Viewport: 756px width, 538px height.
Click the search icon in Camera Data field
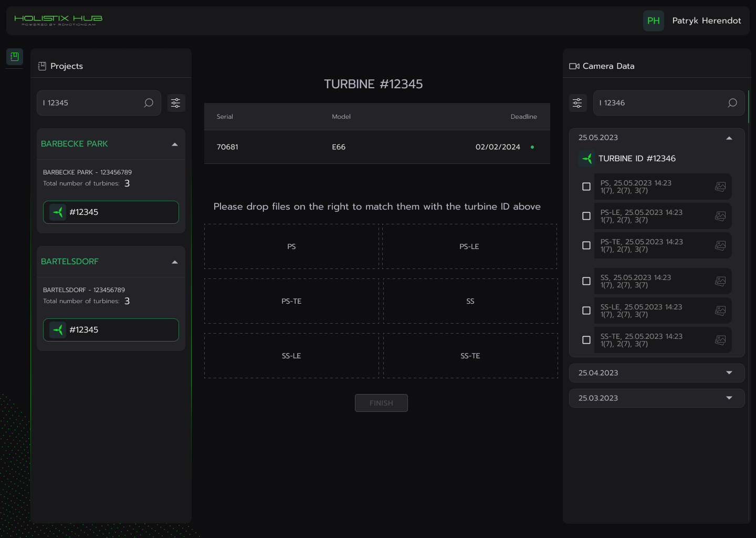pyautogui.click(x=732, y=103)
